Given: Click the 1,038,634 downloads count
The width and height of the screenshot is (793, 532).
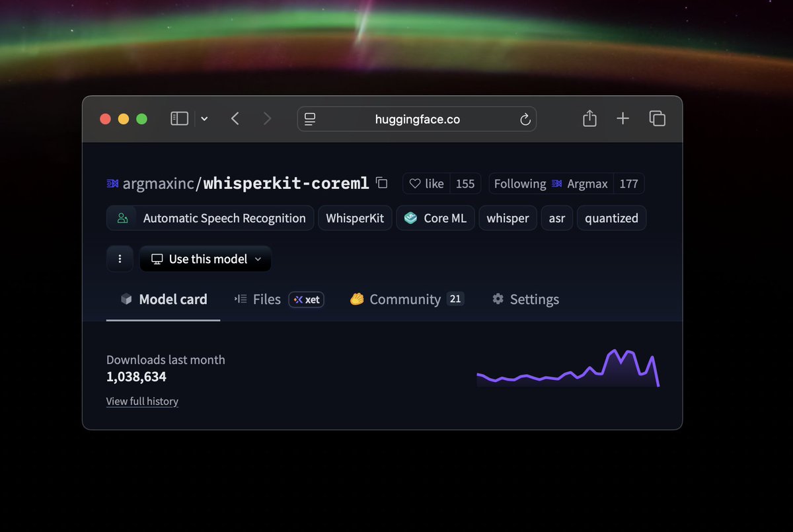Looking at the screenshot, I should pos(136,377).
